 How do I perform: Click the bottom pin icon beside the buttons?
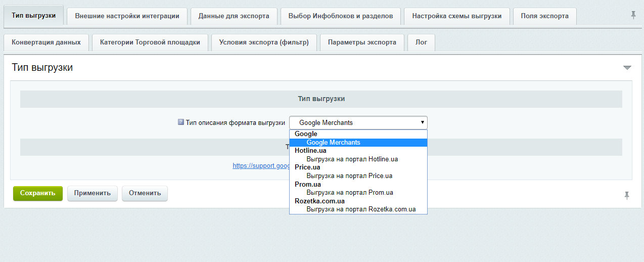(627, 195)
